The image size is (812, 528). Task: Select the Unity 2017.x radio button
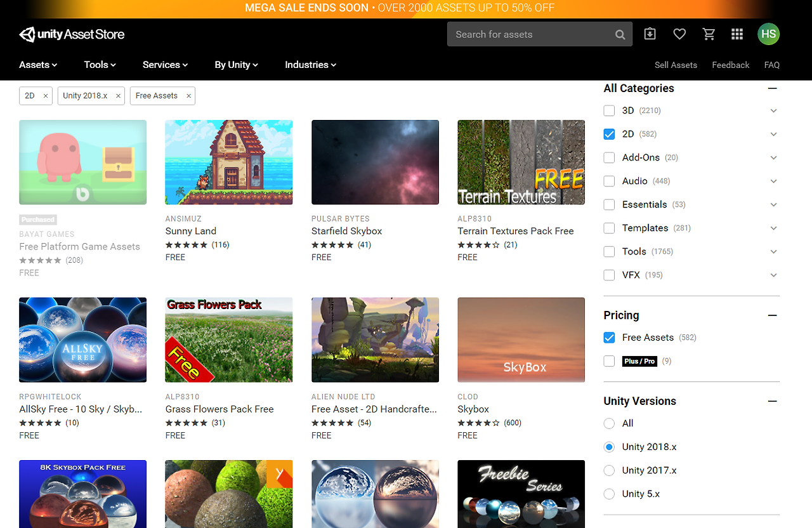tap(609, 470)
